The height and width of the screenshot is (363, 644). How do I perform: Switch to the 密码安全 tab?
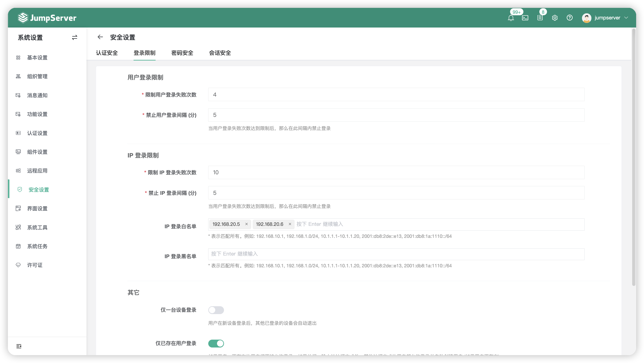click(x=182, y=53)
